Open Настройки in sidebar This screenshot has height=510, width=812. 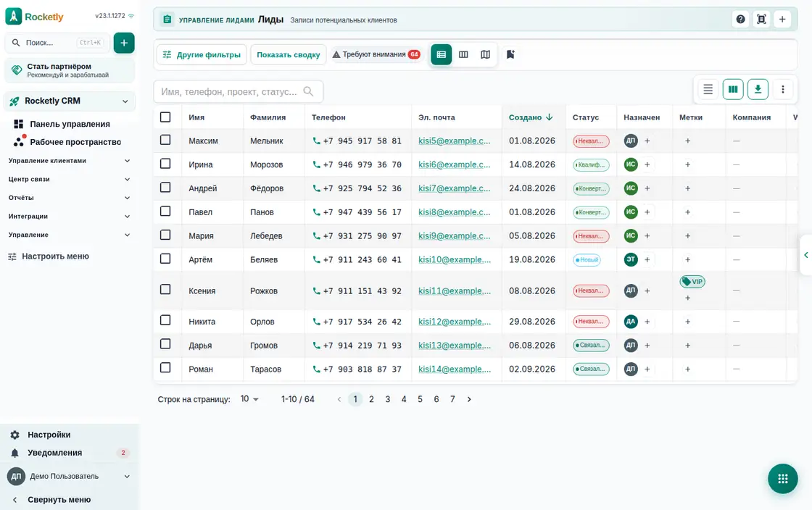pos(49,435)
